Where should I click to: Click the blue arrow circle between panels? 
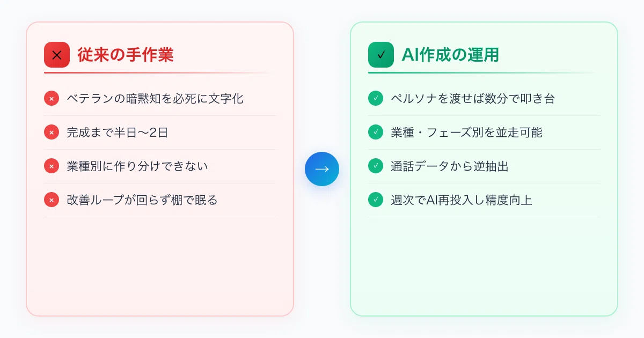(x=322, y=169)
